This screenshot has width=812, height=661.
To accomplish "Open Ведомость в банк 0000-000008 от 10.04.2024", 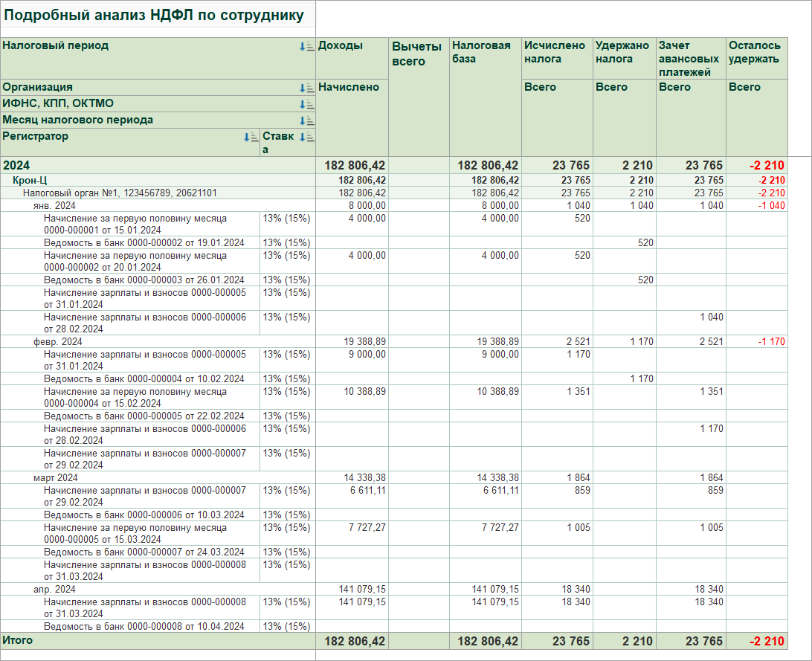I will click(144, 626).
